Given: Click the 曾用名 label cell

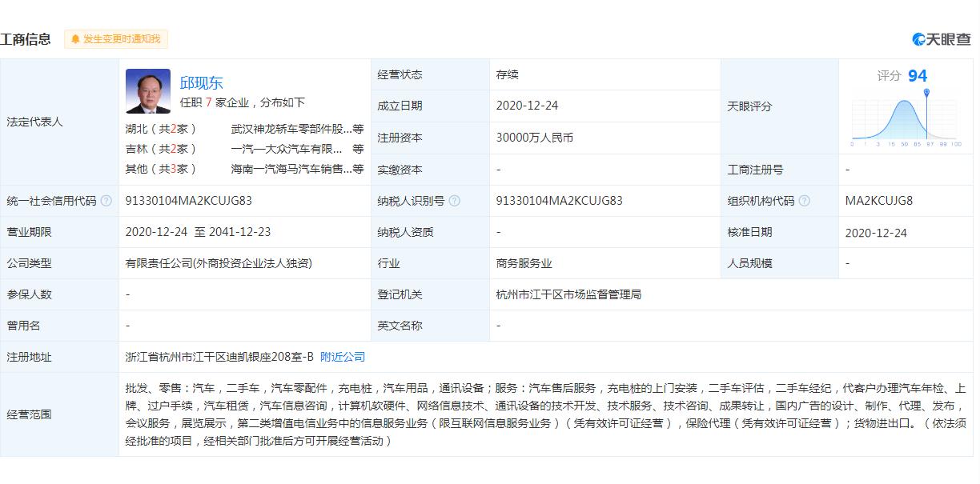Looking at the screenshot, I should [59, 326].
